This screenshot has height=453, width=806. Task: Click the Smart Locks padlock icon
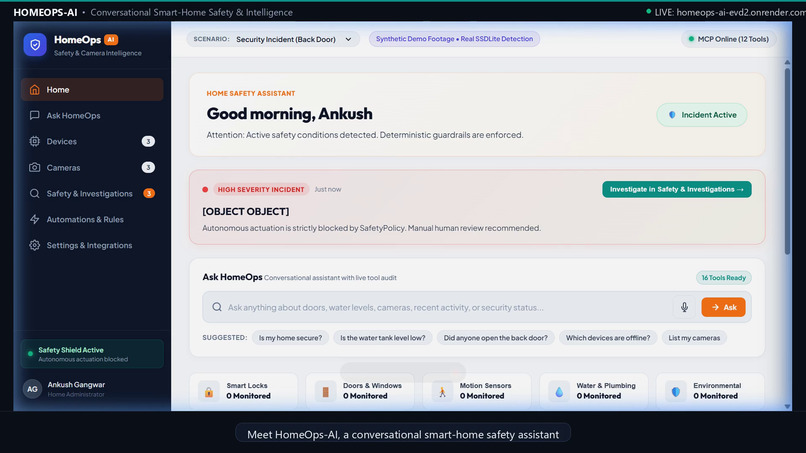click(x=209, y=392)
